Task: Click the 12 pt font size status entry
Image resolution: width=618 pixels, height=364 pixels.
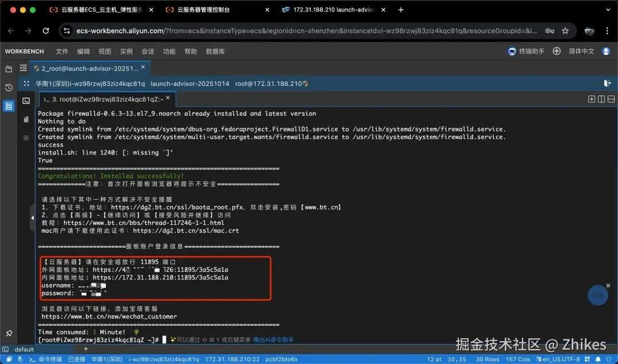Action: 434,359
